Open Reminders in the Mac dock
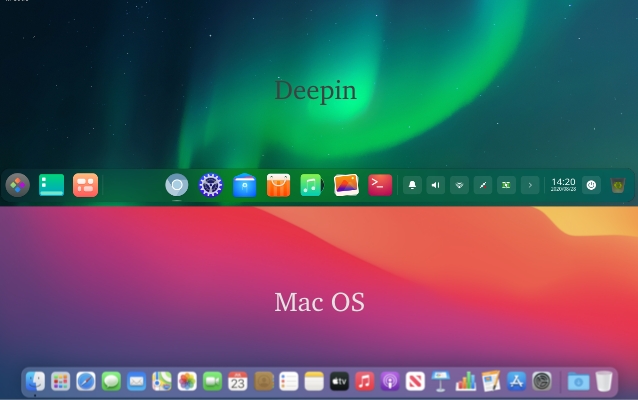 [x=289, y=382]
